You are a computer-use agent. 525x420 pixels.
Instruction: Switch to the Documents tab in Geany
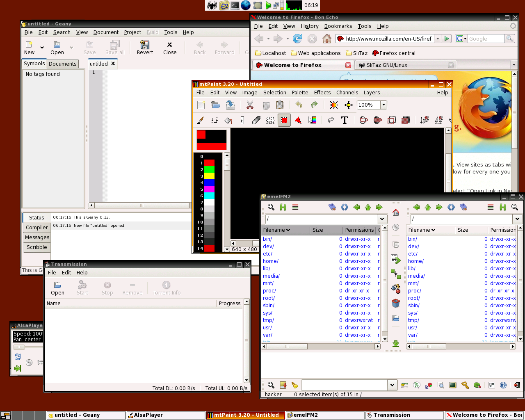(62, 64)
